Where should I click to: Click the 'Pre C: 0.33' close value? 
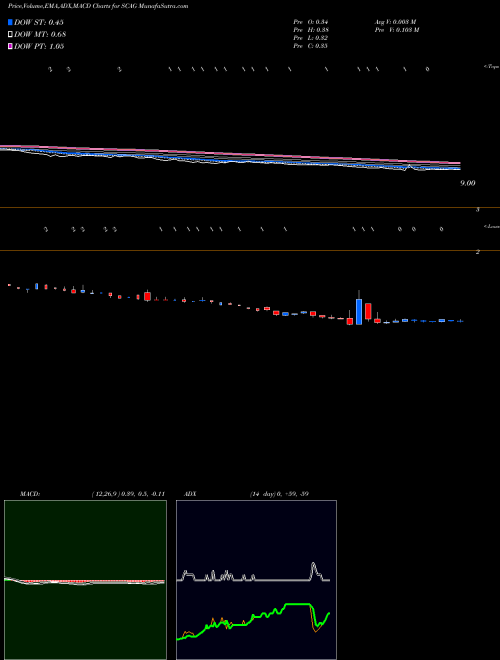[311, 46]
